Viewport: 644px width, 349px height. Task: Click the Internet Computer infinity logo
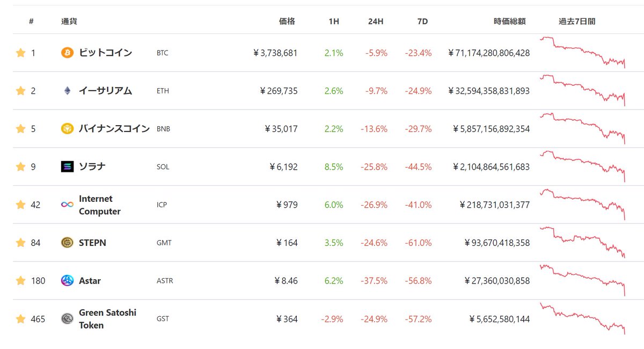pyautogui.click(x=67, y=205)
